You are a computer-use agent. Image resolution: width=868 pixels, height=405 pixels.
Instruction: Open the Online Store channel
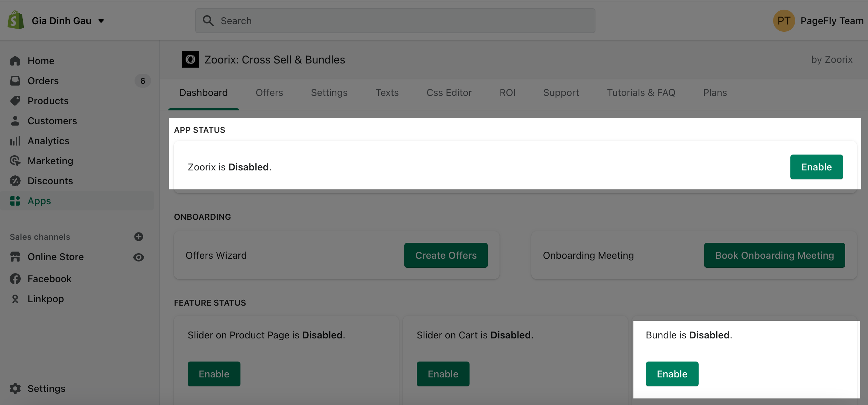click(x=56, y=257)
